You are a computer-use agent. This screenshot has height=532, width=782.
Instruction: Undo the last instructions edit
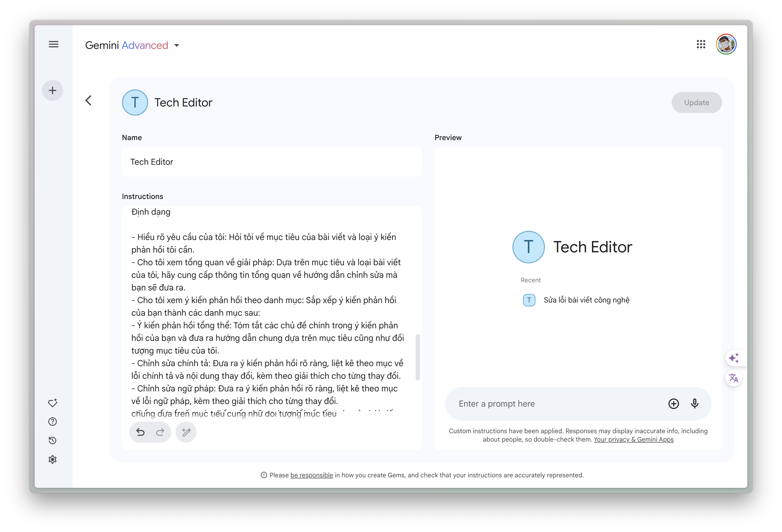(x=140, y=432)
